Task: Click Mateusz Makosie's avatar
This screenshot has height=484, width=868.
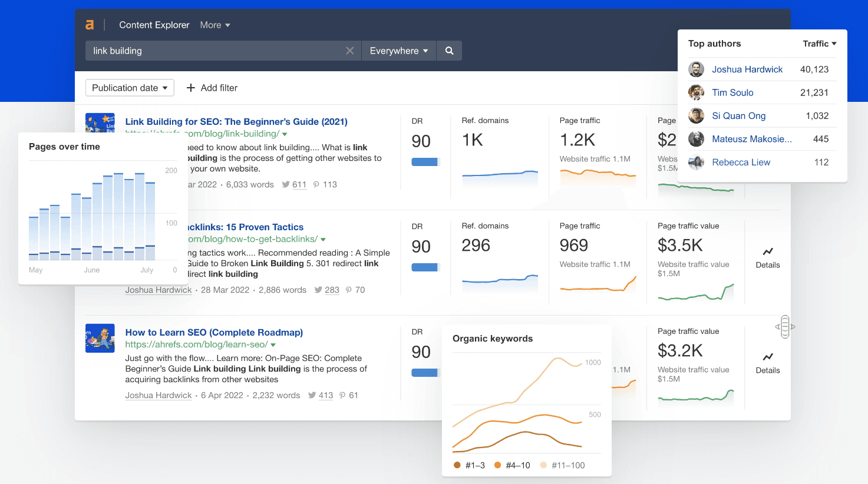Action: [697, 139]
